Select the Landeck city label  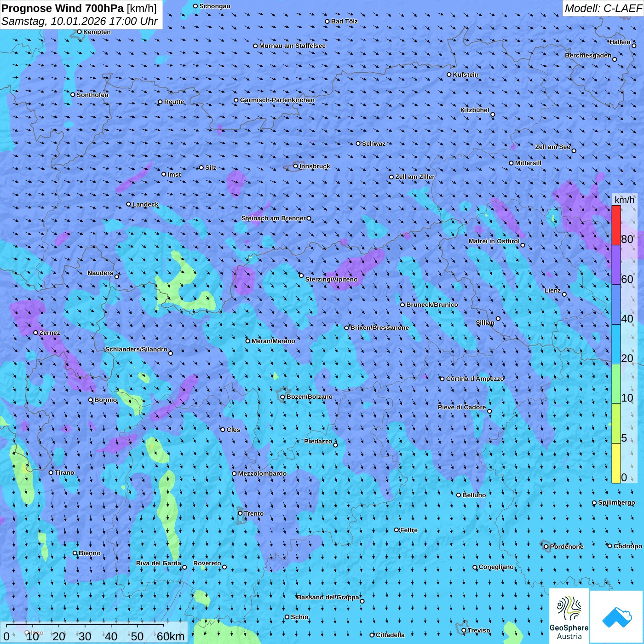tap(145, 204)
